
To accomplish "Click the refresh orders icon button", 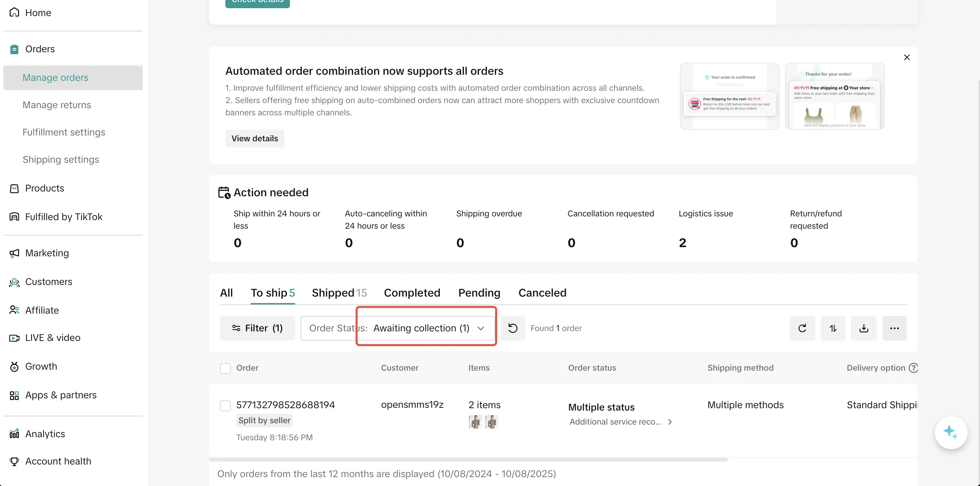I will tap(802, 328).
